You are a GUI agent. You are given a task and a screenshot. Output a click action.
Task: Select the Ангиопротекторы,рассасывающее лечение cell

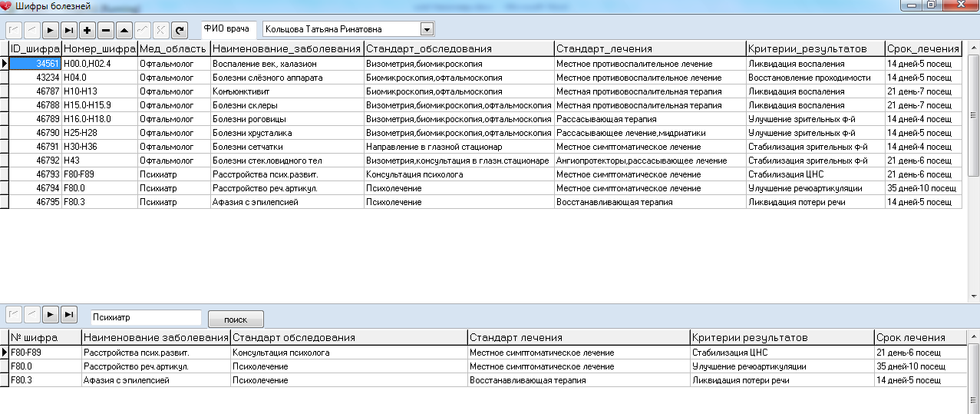[x=650, y=161]
